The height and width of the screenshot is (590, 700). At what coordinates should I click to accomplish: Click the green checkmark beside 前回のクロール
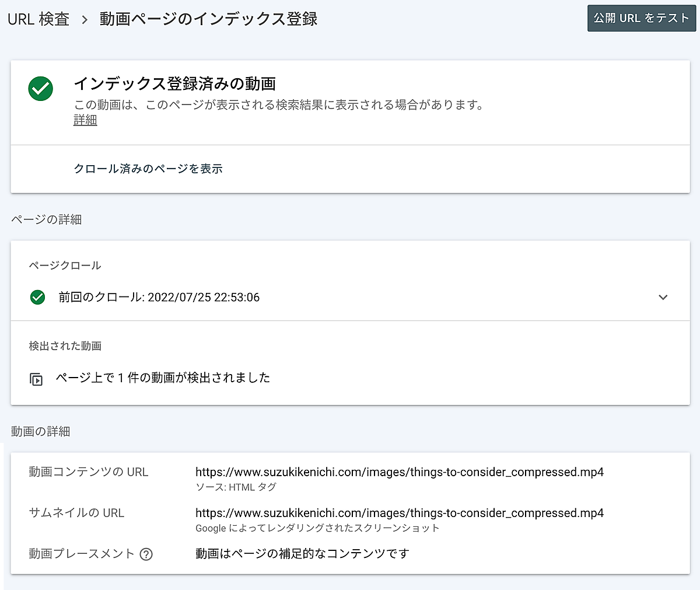coord(37,298)
